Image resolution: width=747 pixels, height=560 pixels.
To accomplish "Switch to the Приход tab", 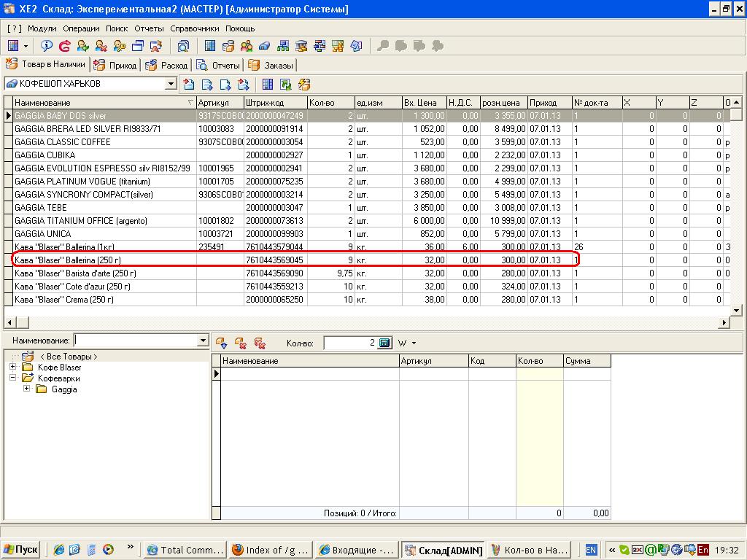I will [116, 66].
